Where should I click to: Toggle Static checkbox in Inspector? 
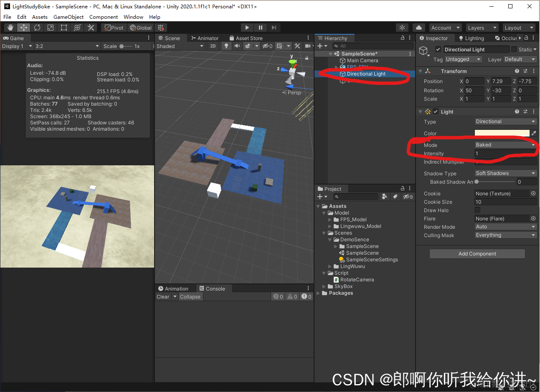514,49
